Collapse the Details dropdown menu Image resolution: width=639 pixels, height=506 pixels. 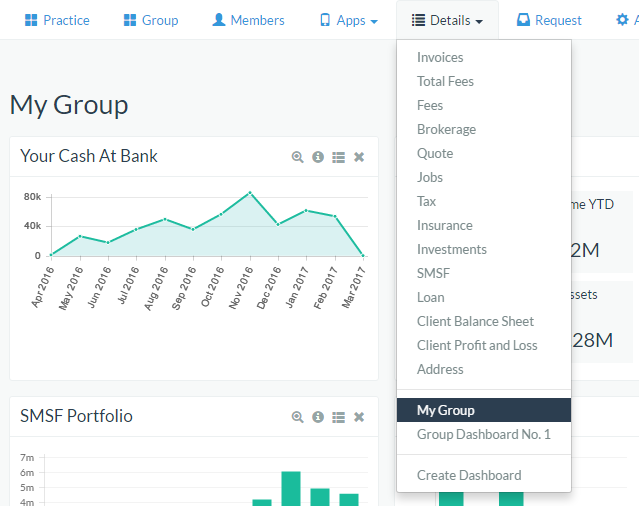pos(447,20)
